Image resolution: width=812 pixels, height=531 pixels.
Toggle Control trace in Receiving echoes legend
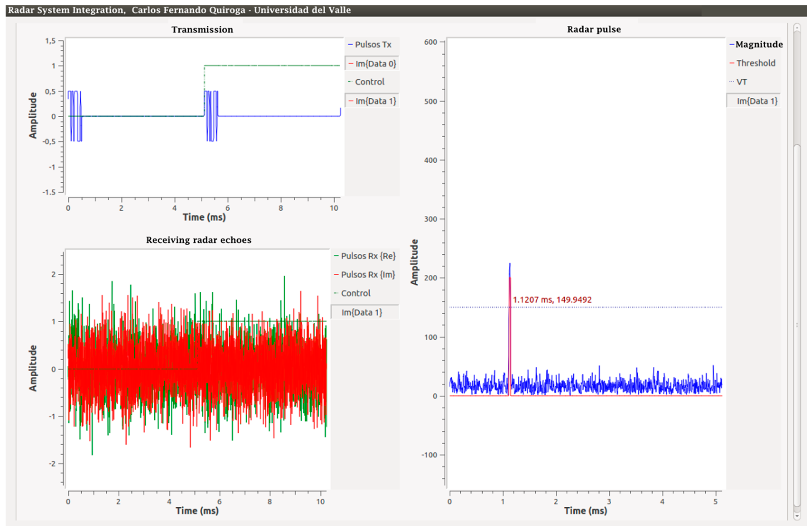coord(355,293)
